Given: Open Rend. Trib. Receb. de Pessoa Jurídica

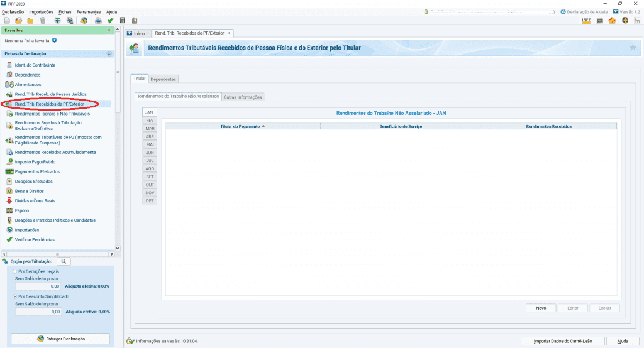Looking at the screenshot, I should coord(50,94).
